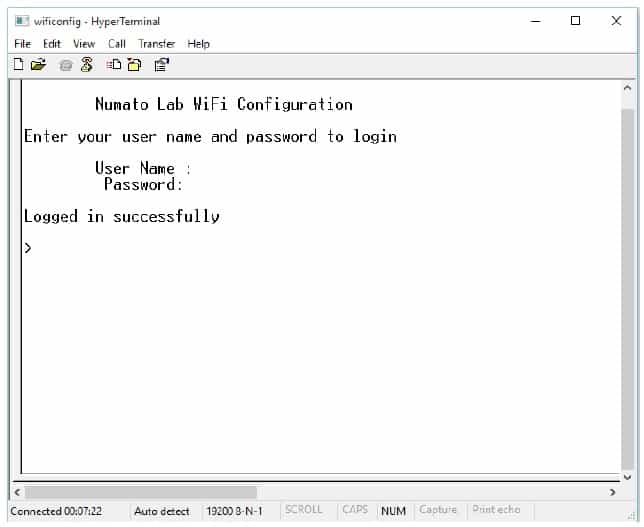This screenshot has height=527, width=644.
Task: Click the horizontal scrollbar thumb
Action: click(140, 492)
